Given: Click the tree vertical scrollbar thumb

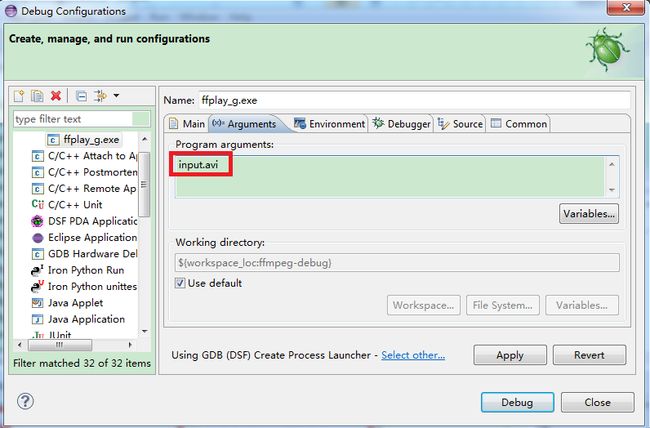Looking at the screenshot, I should [x=144, y=185].
